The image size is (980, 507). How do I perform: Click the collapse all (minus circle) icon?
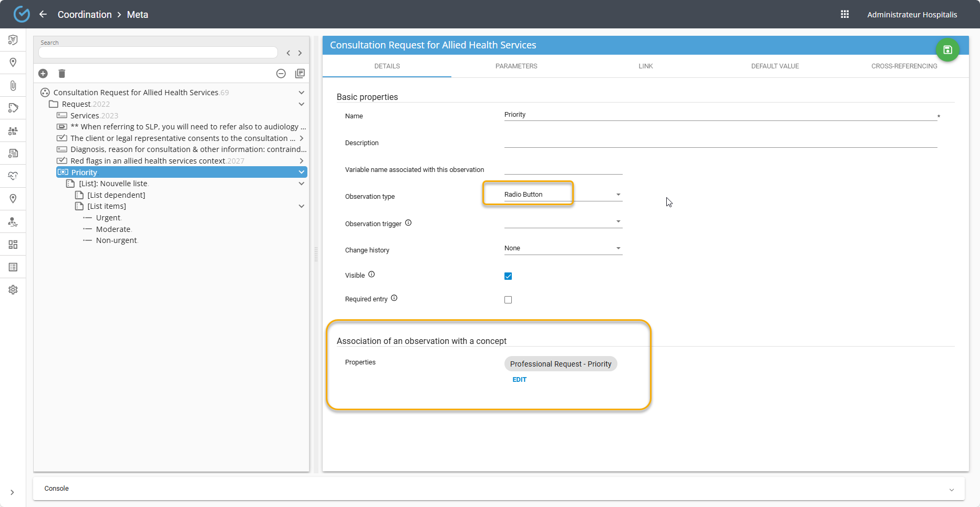tap(281, 74)
